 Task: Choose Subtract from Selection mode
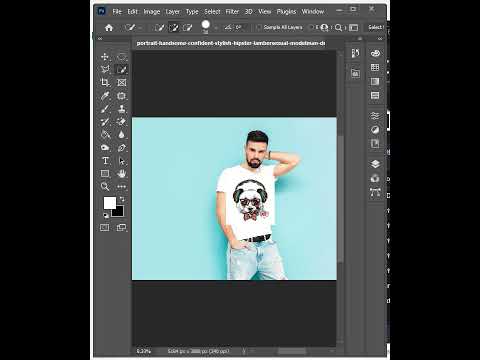188,28
